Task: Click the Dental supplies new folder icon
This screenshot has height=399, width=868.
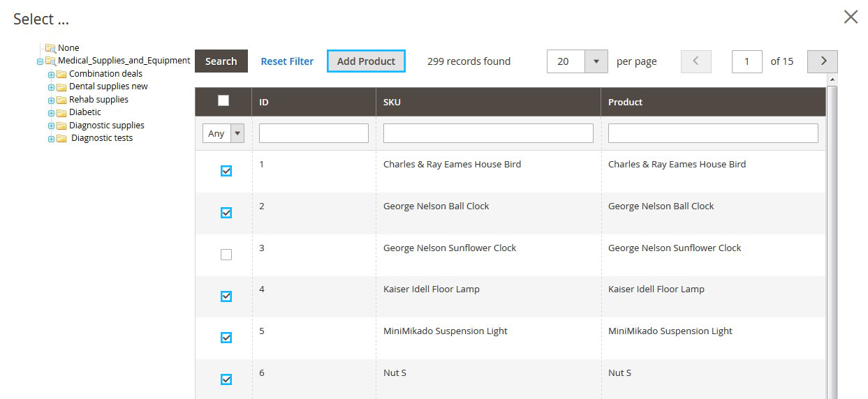Action: 61,86
